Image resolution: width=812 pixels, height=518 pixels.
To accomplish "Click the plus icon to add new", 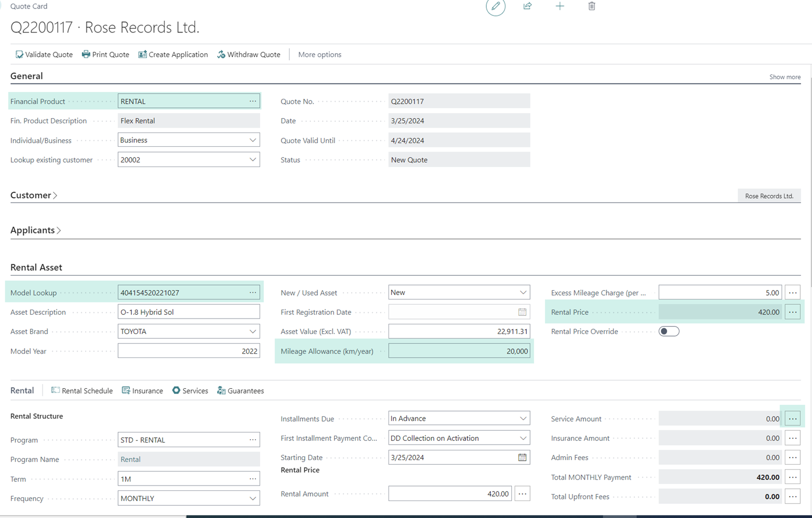I will tap(560, 6).
